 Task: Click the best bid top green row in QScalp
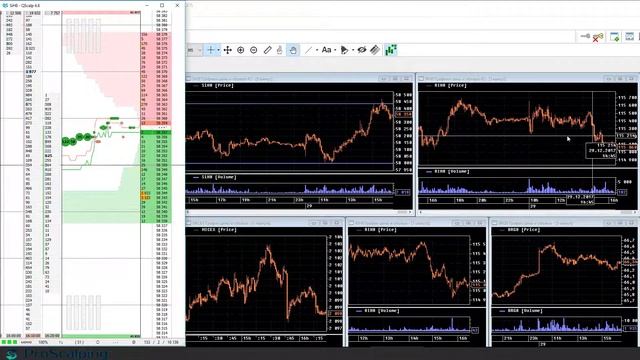pyautogui.click(x=156, y=132)
